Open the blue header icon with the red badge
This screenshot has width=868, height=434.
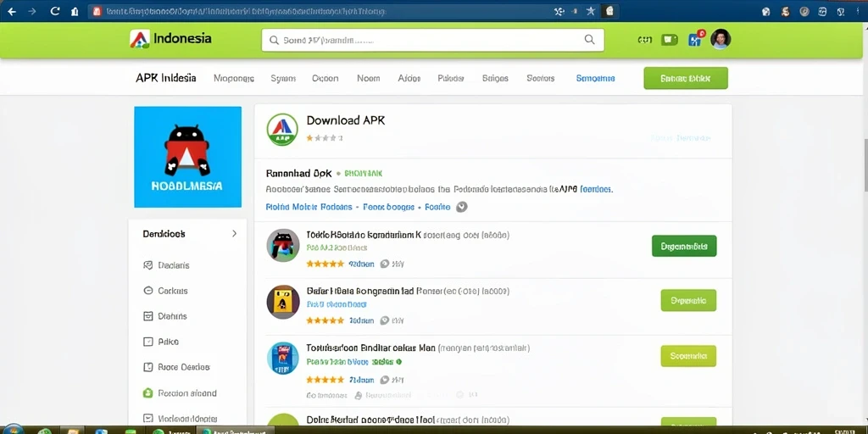695,39
